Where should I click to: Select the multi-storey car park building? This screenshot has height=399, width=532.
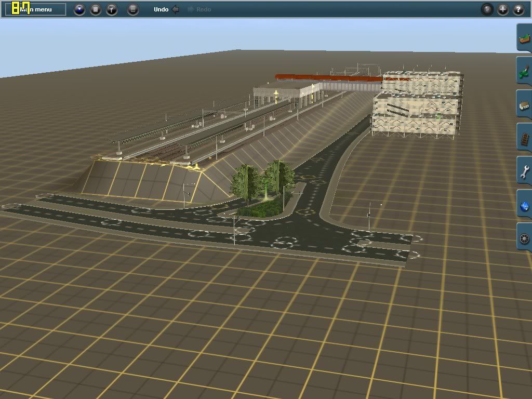coord(418,104)
